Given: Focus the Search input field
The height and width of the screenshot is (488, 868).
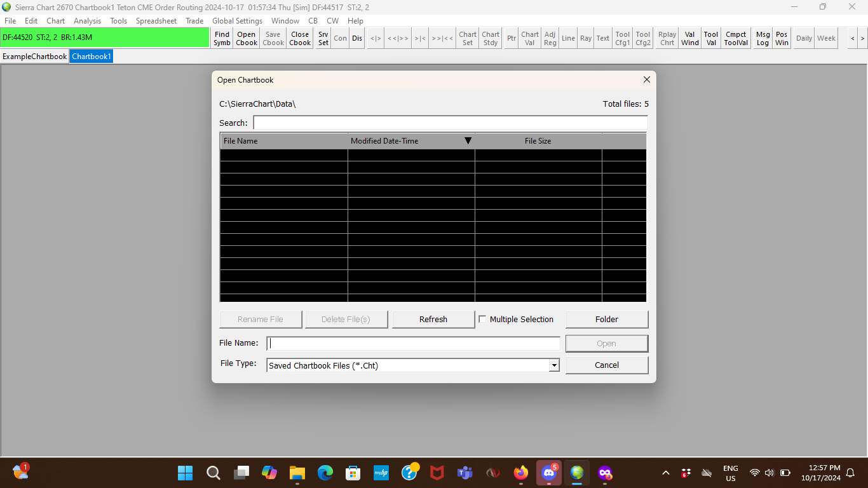Looking at the screenshot, I should (451, 123).
